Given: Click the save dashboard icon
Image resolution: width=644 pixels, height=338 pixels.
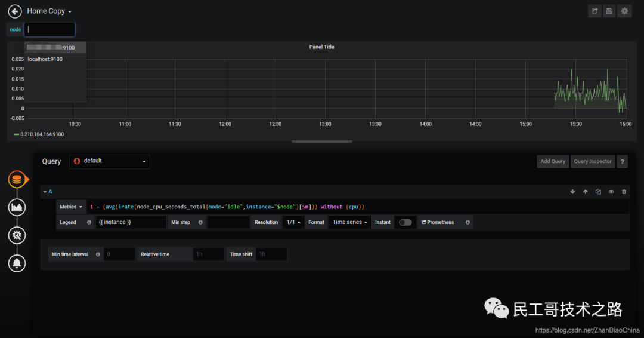Looking at the screenshot, I should click(609, 11).
